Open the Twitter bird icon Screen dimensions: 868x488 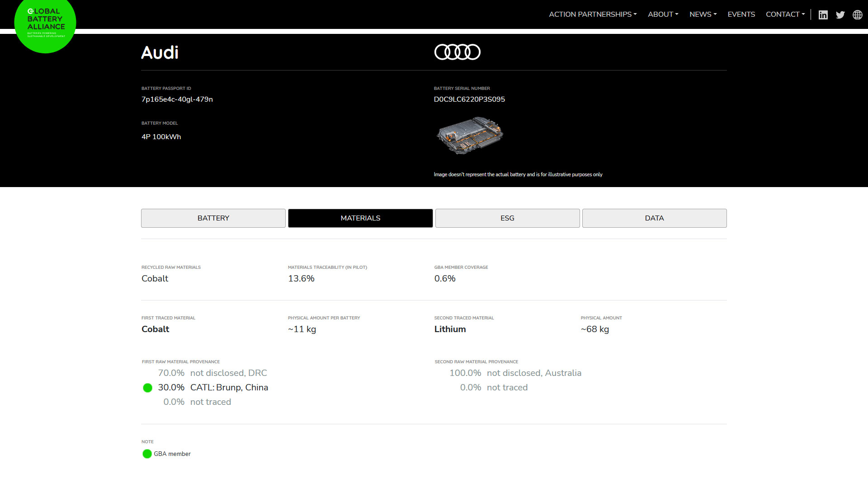[x=840, y=15]
